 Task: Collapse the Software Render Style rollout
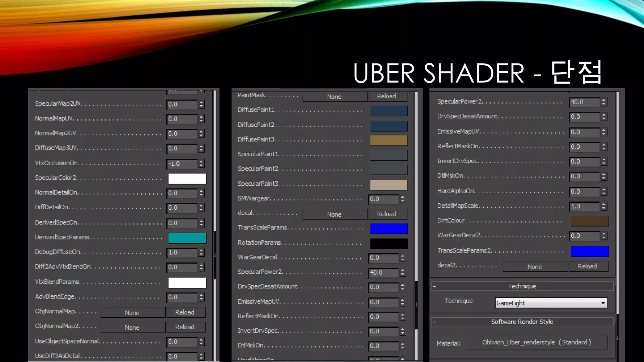pyautogui.click(x=522, y=322)
